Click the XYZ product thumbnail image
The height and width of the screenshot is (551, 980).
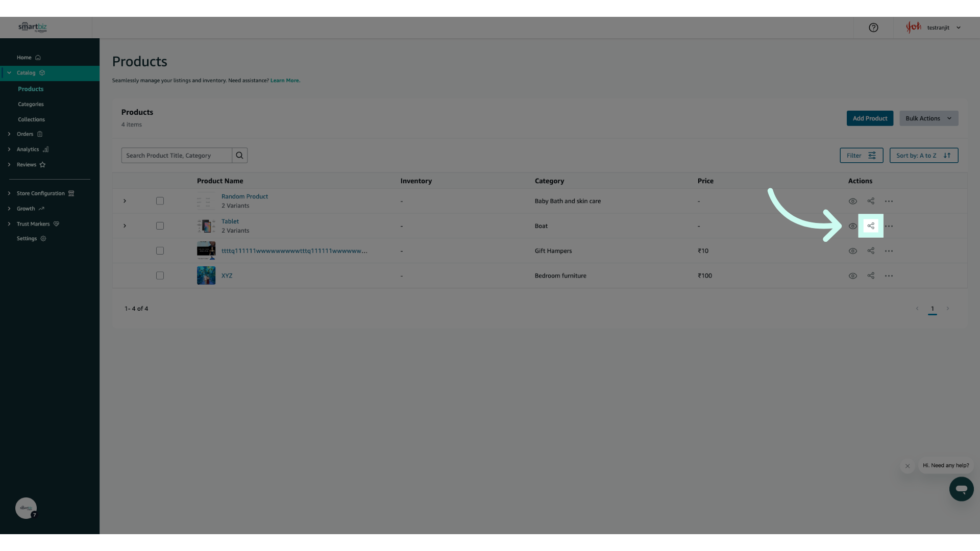coord(206,275)
